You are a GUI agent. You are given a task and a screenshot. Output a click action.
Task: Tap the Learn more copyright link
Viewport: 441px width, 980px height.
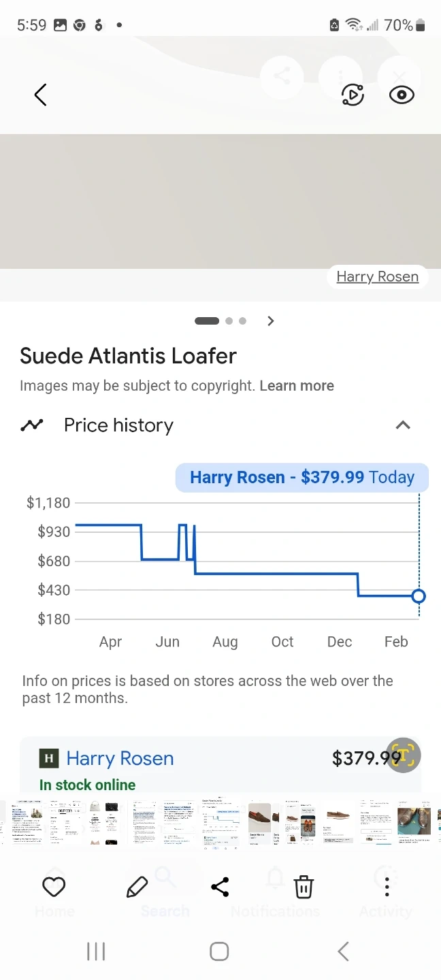coord(297,386)
